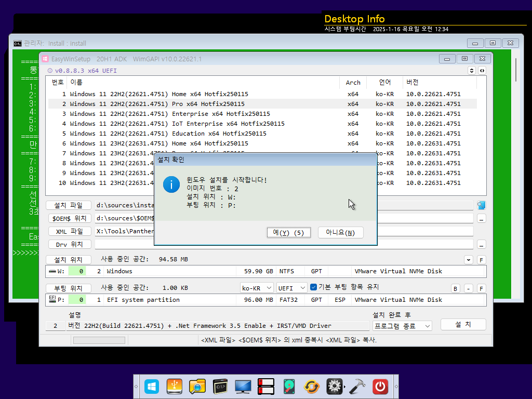Image resolution: width=532 pixels, height=399 pixels.
Task: Click the up-down arrows button above the list
Action: pyautogui.click(x=472, y=71)
